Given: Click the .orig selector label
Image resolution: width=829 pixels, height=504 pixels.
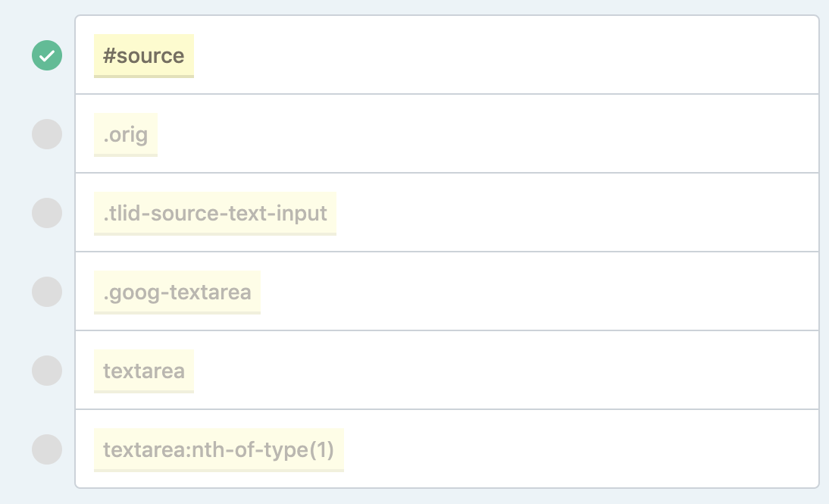Looking at the screenshot, I should [126, 135].
